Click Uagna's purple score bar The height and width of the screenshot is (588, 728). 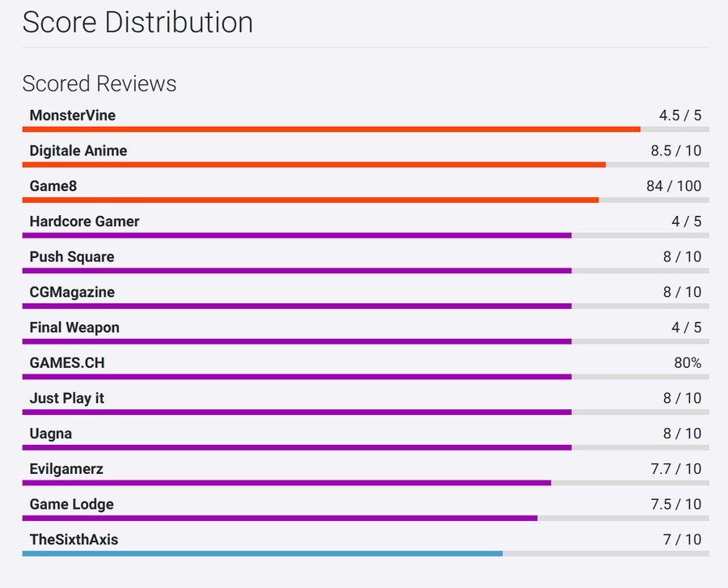pos(297,447)
